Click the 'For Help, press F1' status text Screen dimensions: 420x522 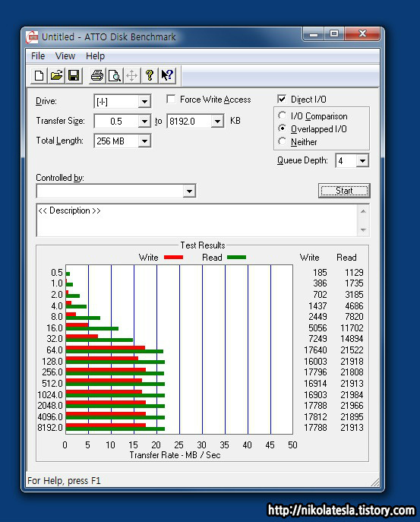point(64,481)
